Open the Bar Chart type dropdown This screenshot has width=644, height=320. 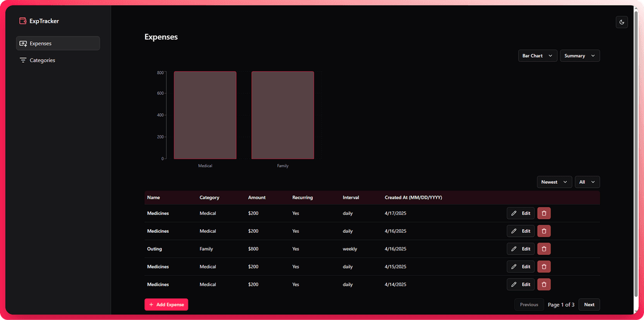(538, 56)
